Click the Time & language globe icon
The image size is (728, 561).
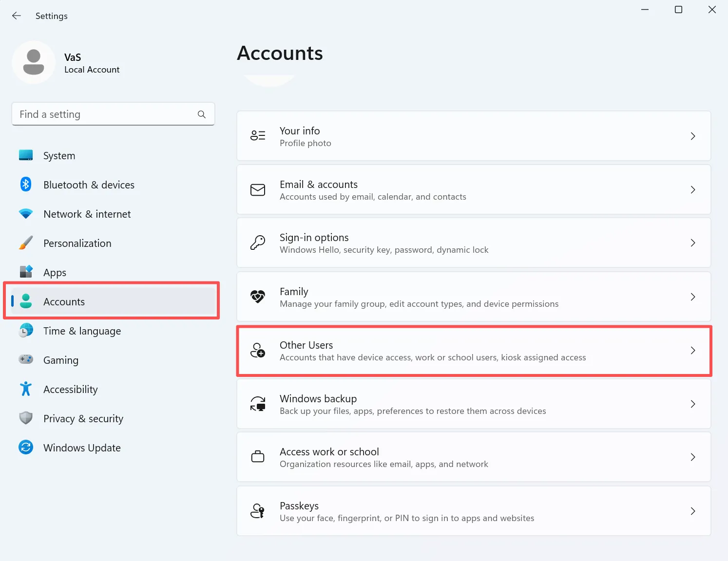pyautogui.click(x=26, y=330)
